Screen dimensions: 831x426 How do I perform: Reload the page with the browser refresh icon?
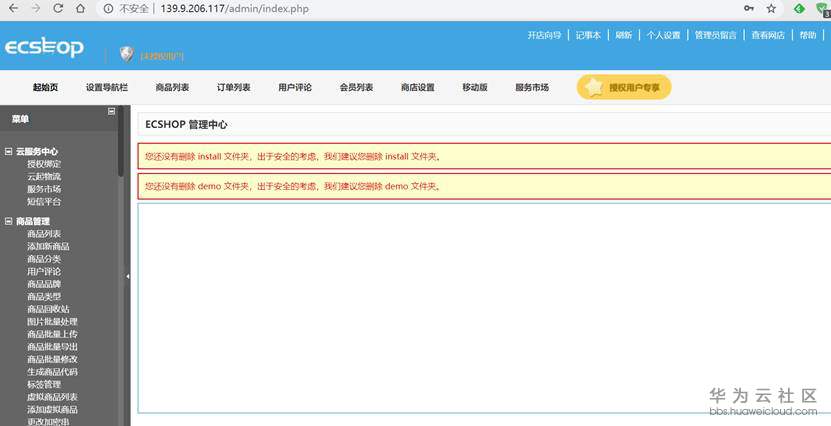[x=58, y=8]
